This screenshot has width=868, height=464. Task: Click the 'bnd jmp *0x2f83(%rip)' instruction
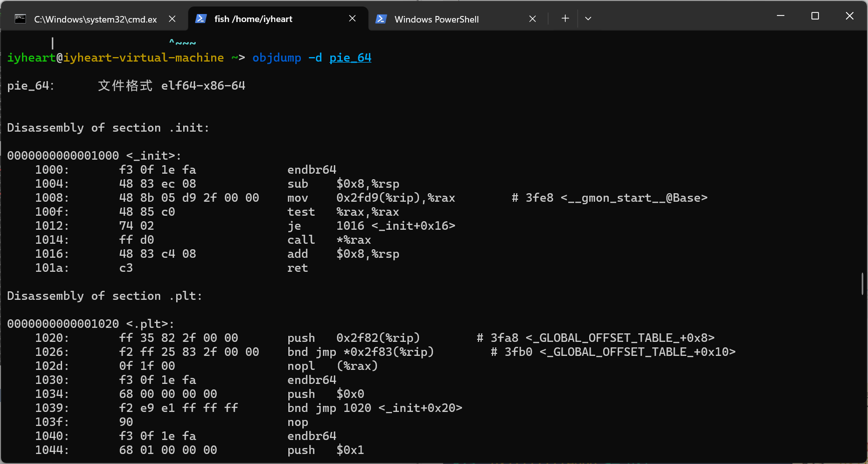(x=361, y=352)
